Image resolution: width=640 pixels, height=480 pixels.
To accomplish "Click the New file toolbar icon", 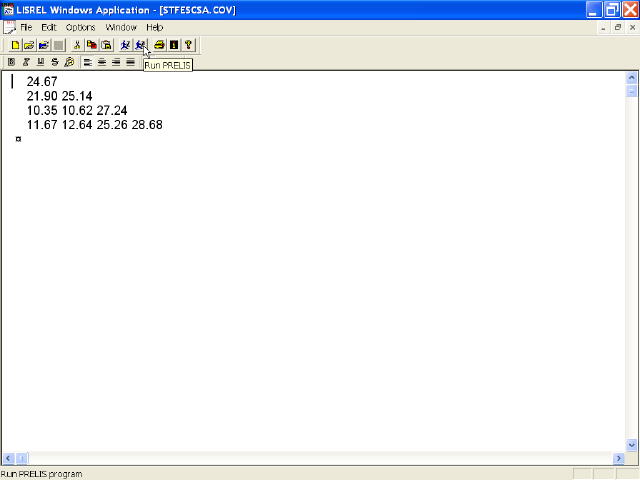I will click(x=15, y=45).
